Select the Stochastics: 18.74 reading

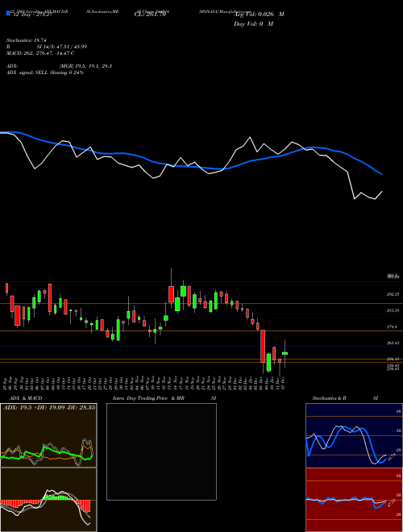(26, 40)
